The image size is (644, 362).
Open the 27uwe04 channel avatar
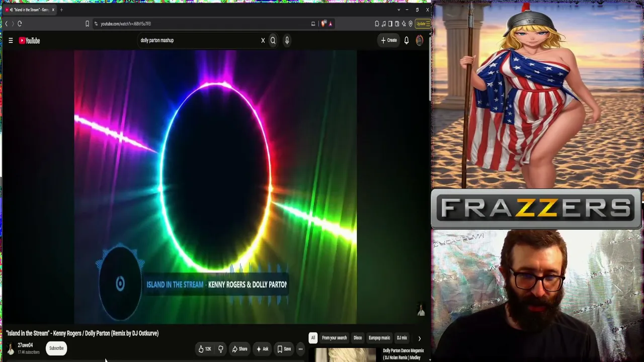[11, 348]
